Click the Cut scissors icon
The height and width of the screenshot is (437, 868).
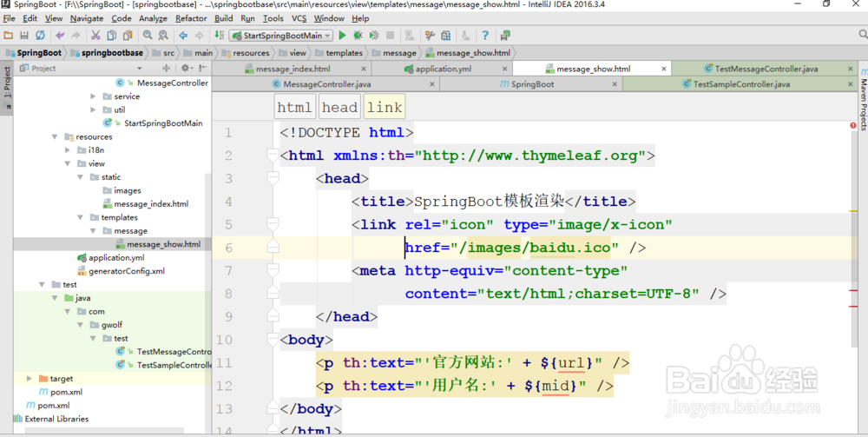[95, 36]
